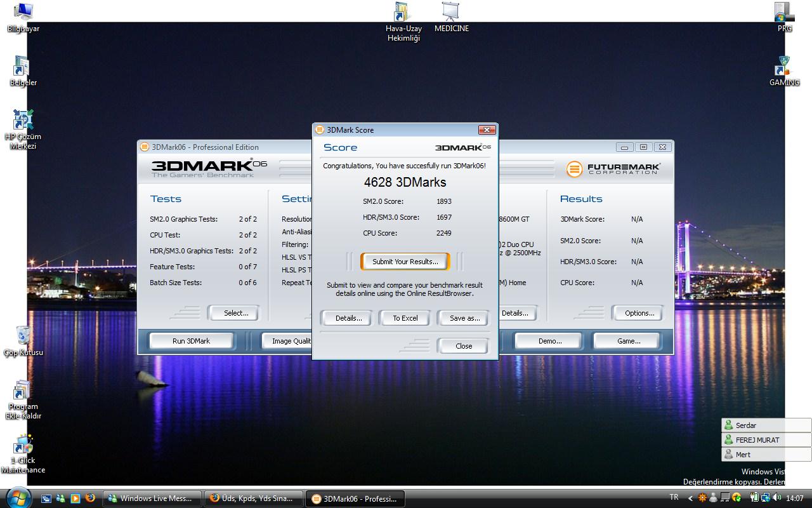Click the Demo button

[550, 341]
